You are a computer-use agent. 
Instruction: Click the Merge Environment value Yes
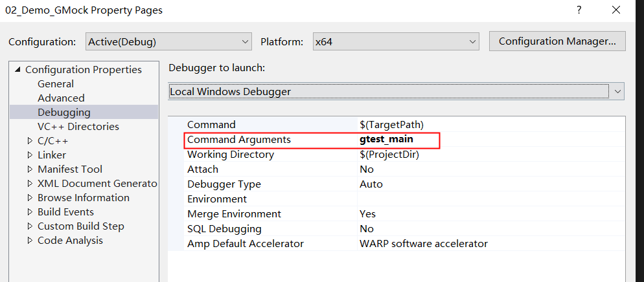367,214
